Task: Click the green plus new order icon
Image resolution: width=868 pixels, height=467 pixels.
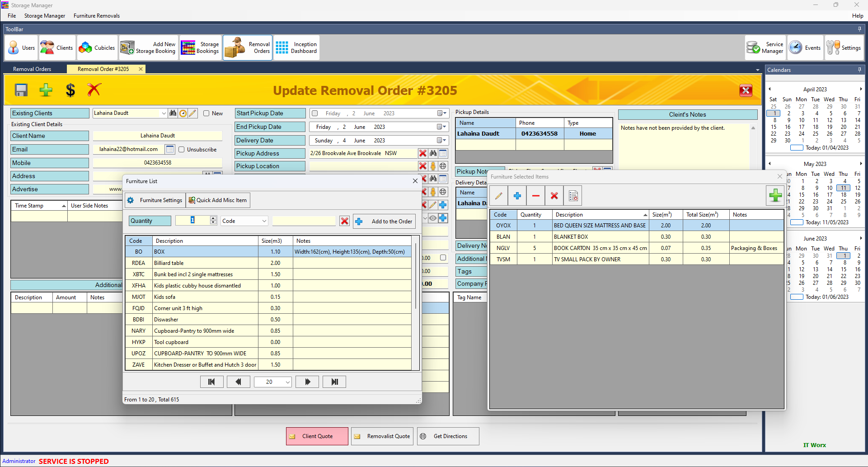Action: (x=46, y=90)
